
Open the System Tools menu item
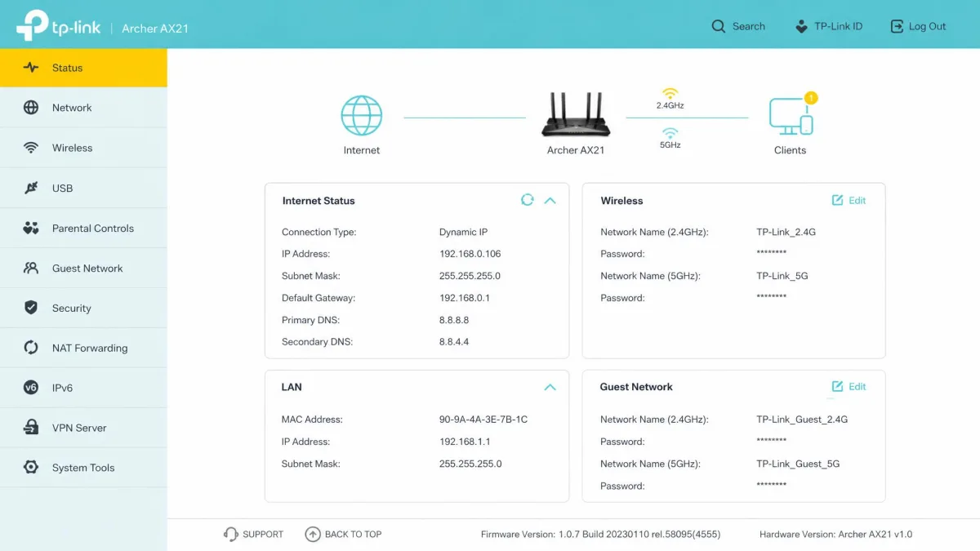83,468
